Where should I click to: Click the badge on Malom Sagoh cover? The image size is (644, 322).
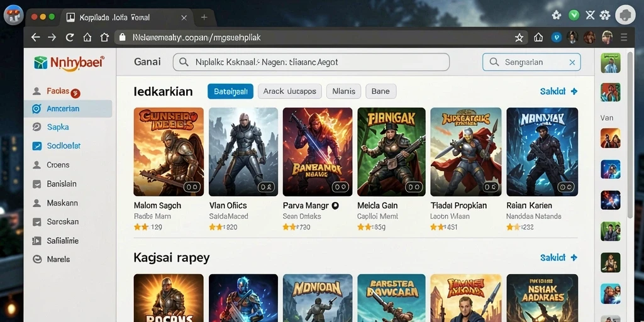click(191, 187)
